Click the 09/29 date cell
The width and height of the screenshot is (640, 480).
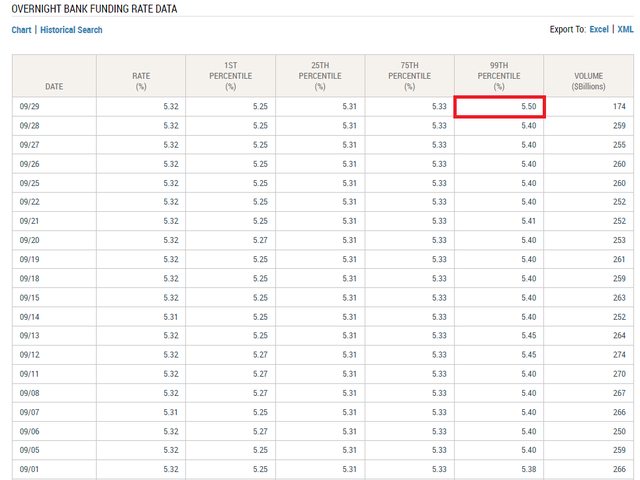tap(28, 106)
